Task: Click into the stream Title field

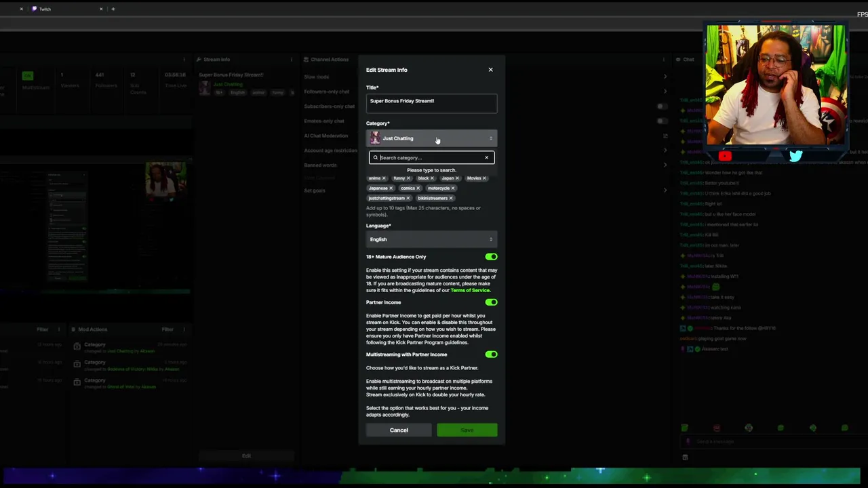Action: 431,102
